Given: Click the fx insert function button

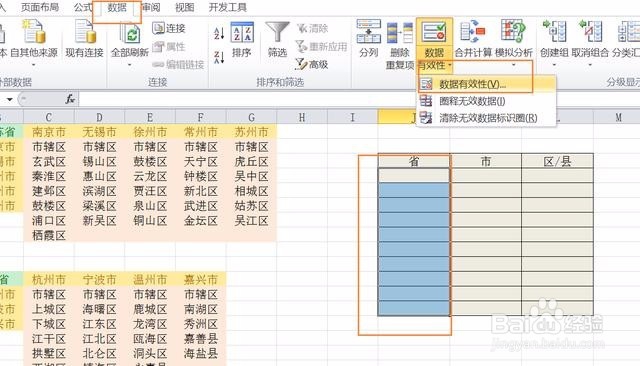Looking at the screenshot, I should (70, 99).
